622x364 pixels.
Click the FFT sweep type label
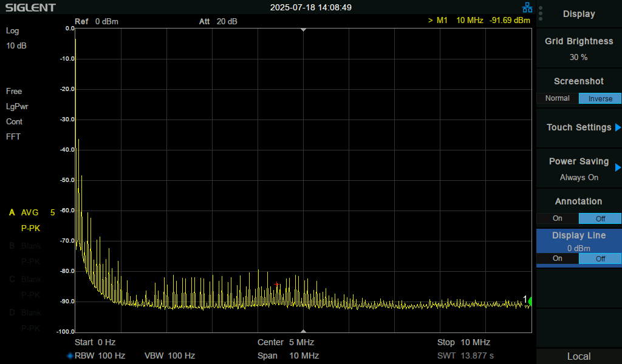(x=13, y=136)
